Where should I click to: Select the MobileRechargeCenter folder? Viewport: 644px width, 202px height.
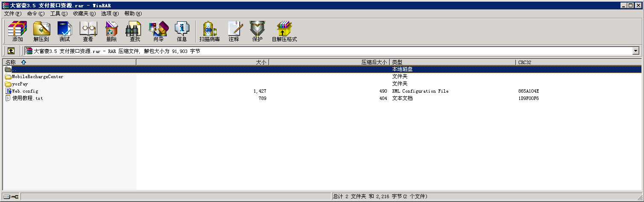tap(38, 77)
